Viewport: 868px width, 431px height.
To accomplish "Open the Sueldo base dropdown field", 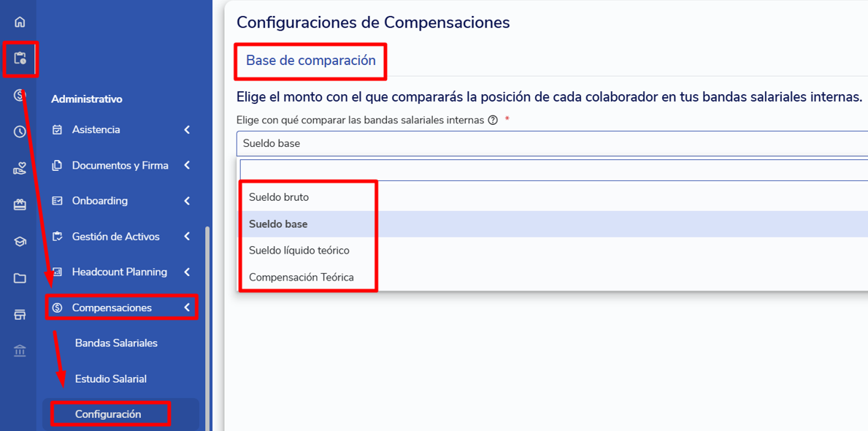I will (x=552, y=143).
